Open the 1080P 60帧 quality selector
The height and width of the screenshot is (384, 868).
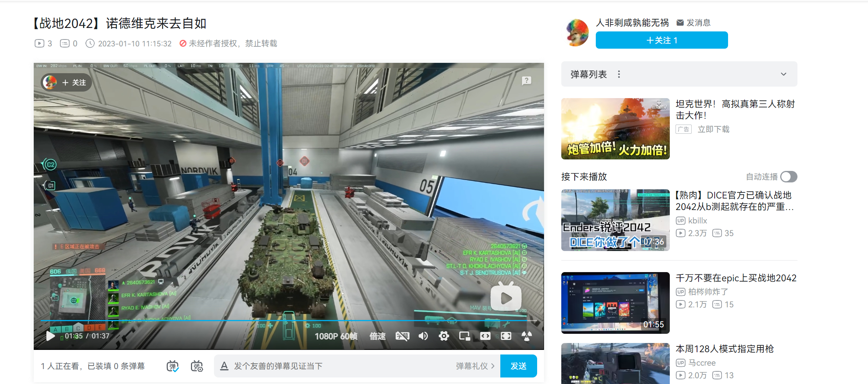[x=336, y=336]
